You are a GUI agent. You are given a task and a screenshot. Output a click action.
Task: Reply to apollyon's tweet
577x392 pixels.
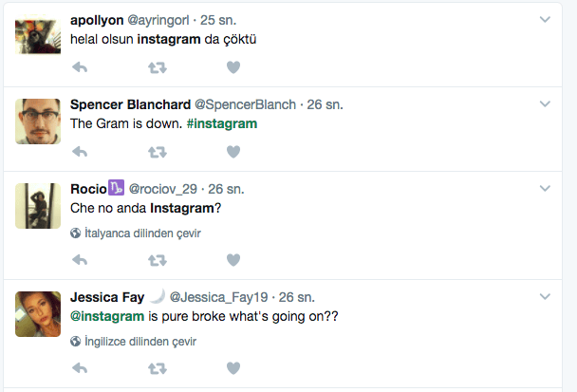(x=81, y=67)
